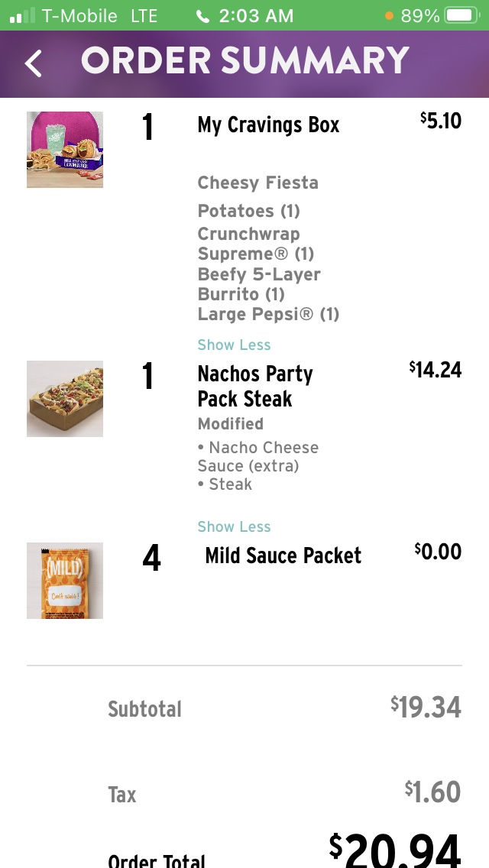Collapse My Cravings Box details with Show Less
The width and height of the screenshot is (489, 868).
pos(234,345)
